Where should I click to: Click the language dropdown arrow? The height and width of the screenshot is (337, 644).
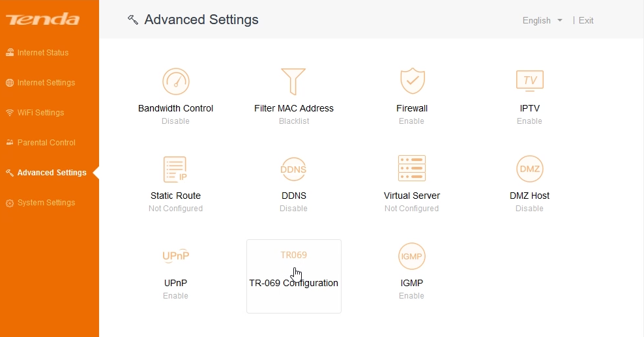point(560,20)
